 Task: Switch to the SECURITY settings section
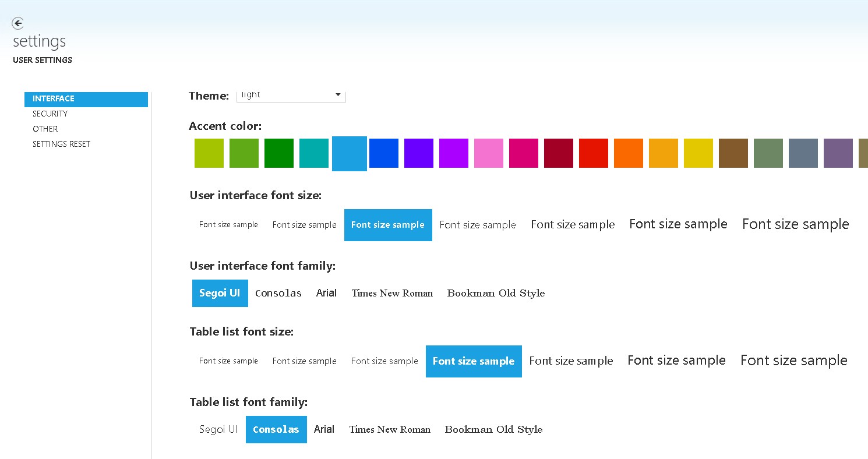point(50,114)
